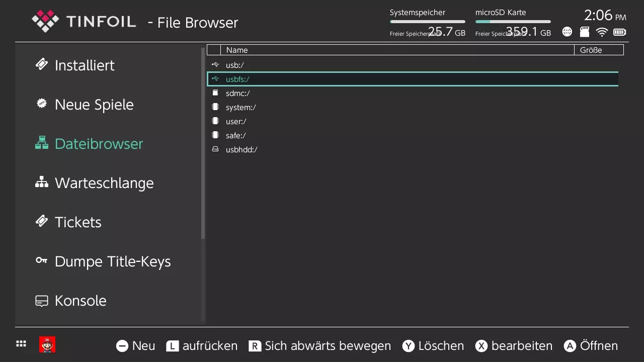644x362 pixels.
Task: Open the system:/ partition entry
Action: coord(240,107)
